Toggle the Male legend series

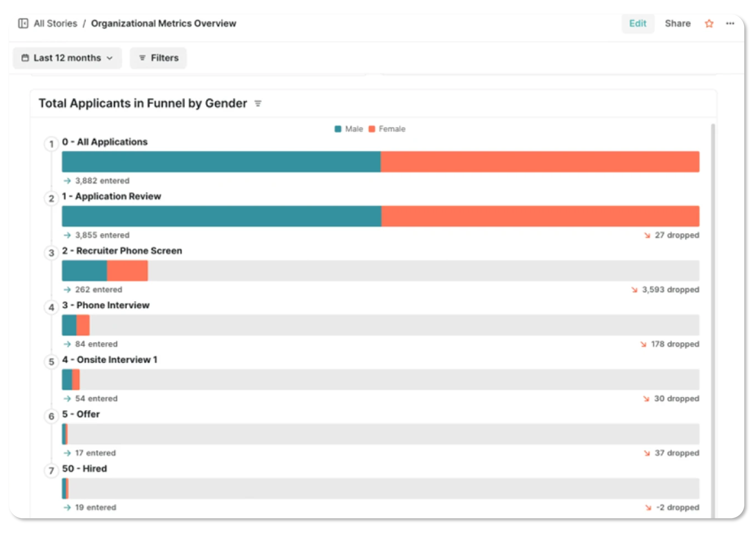point(354,129)
